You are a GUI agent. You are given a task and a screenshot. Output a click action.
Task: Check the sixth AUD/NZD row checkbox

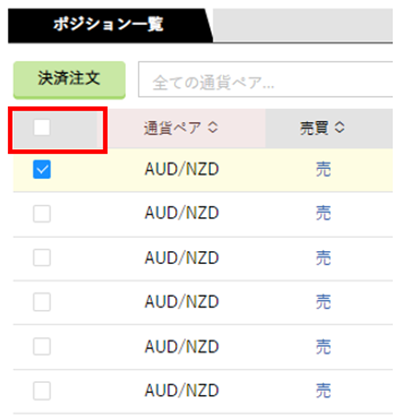click(x=42, y=391)
